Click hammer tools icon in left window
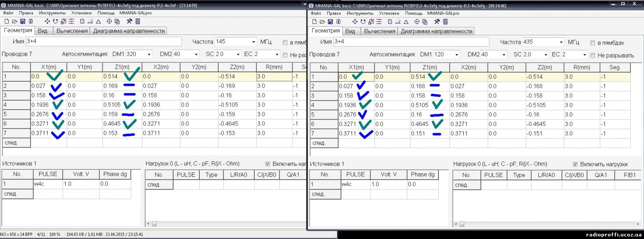The image size is (644, 239). (x=129, y=21)
